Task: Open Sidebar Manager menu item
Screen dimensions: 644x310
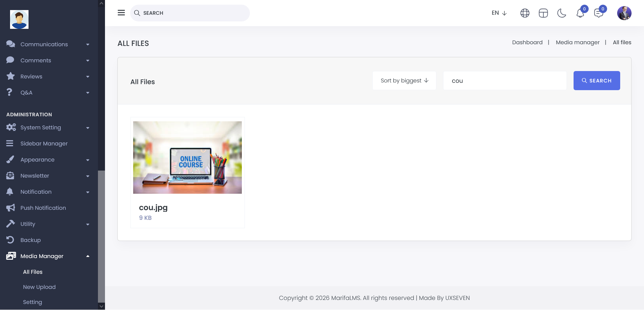Action: 44,143
